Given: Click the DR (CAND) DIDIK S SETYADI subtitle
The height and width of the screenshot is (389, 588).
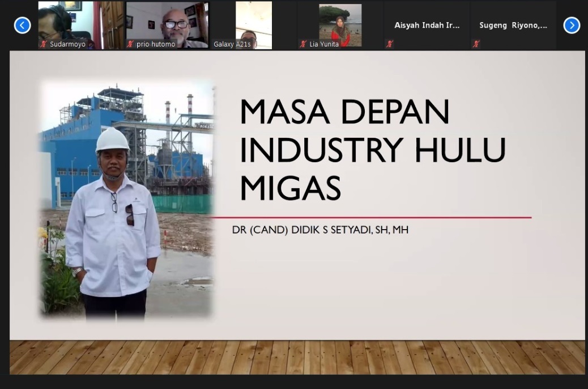Looking at the screenshot, I should (x=320, y=230).
